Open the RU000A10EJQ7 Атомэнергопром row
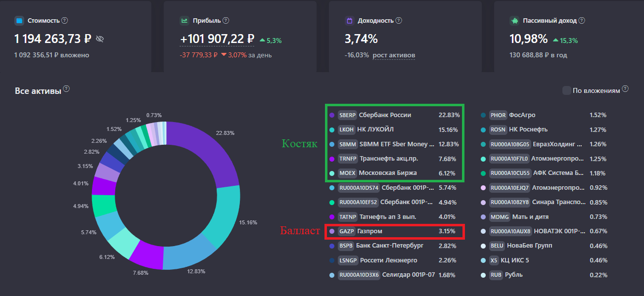This screenshot has width=644, height=296. [543, 188]
